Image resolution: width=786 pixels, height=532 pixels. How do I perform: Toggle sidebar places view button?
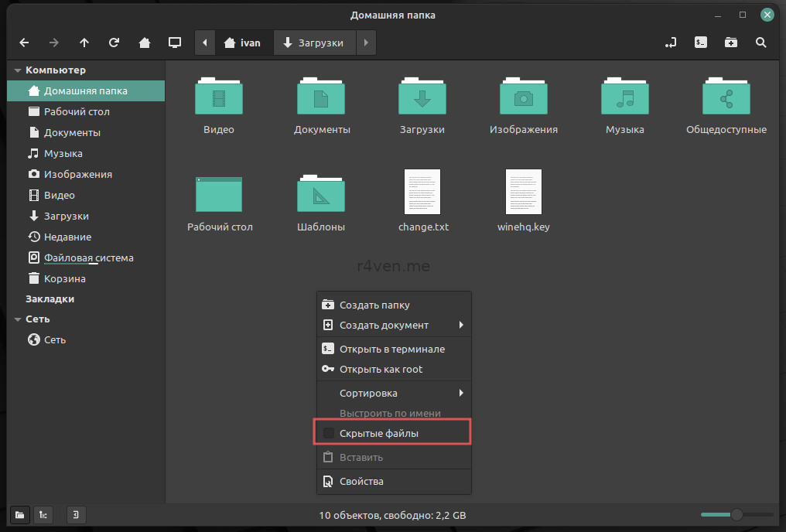tap(20, 514)
